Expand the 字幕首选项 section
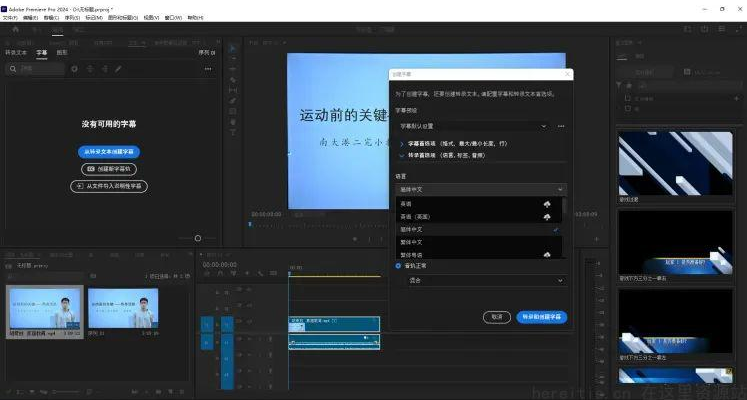Image resolution: width=747 pixels, height=400 pixels. point(402,143)
